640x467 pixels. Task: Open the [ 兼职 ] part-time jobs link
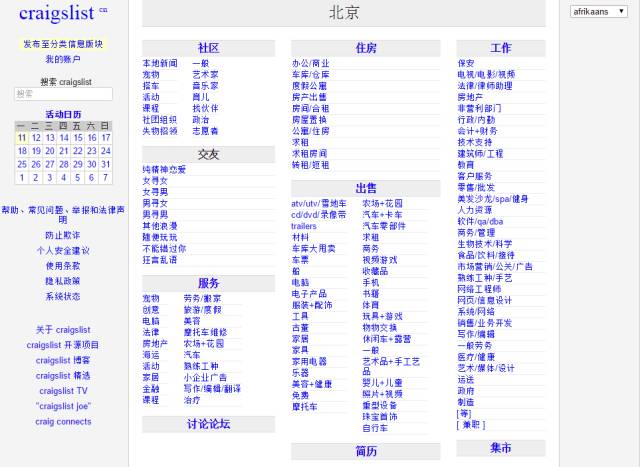[471, 425]
